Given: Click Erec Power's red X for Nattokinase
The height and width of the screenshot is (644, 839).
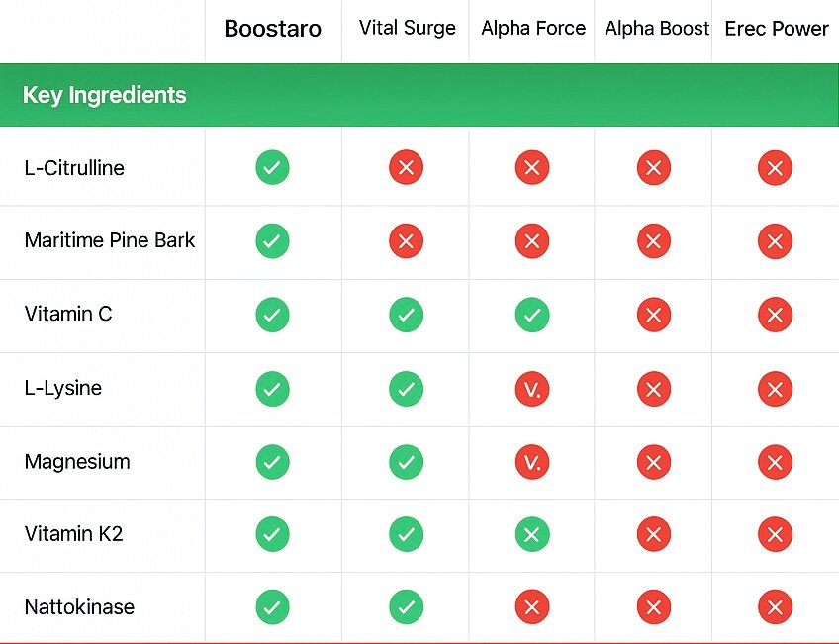Looking at the screenshot, I should pyautogui.click(x=775, y=607).
